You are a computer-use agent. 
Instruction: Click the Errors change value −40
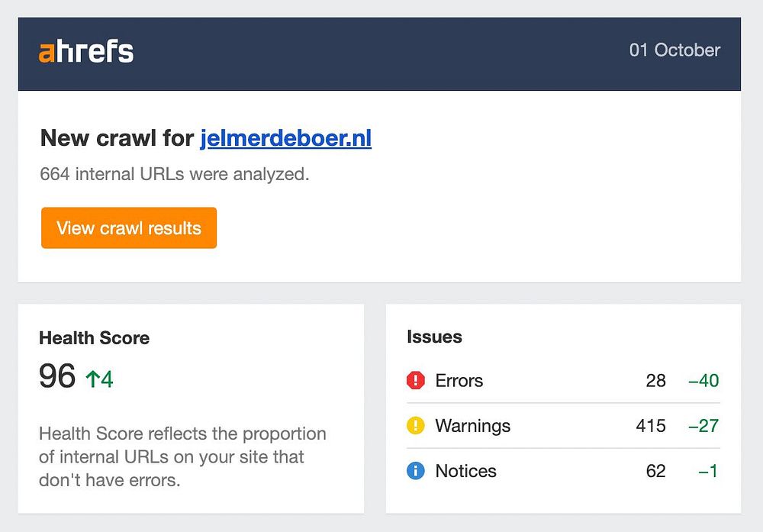pos(703,380)
